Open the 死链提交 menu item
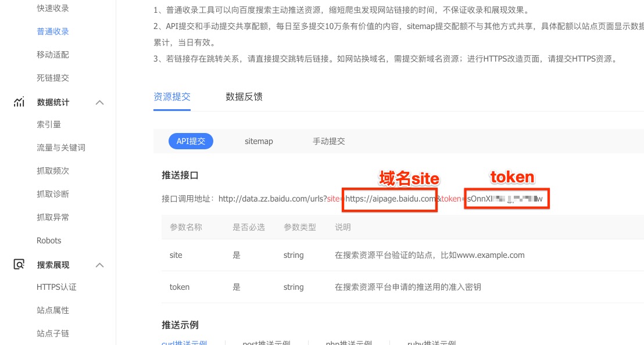Viewport: 644px width, 345px height. click(53, 78)
